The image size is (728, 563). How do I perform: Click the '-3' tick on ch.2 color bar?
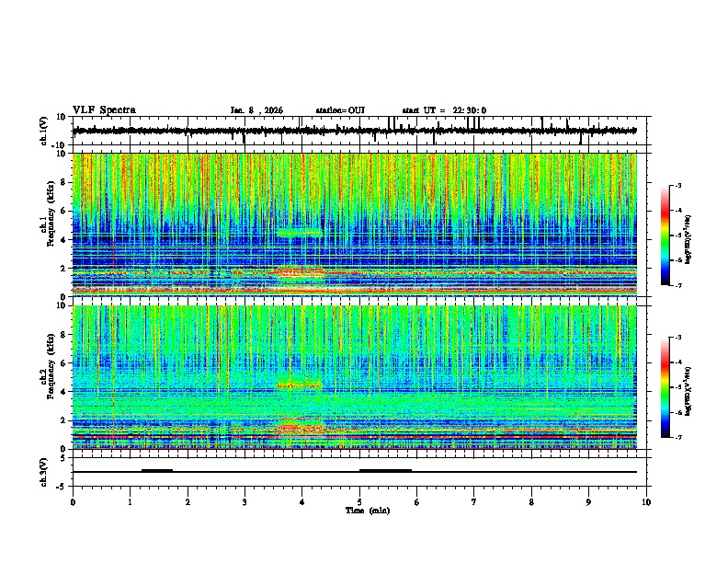click(x=677, y=338)
